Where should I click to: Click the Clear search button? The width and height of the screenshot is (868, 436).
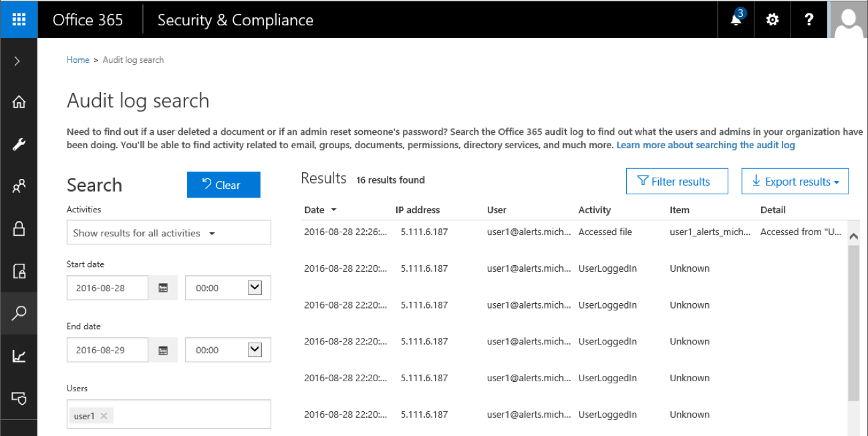click(x=223, y=184)
